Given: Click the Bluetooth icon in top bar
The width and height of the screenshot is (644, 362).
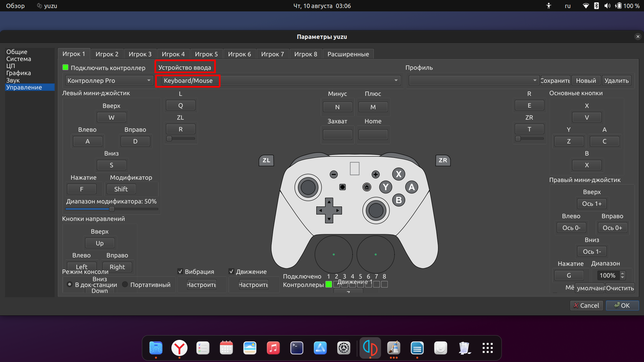Looking at the screenshot, I should [596, 6].
